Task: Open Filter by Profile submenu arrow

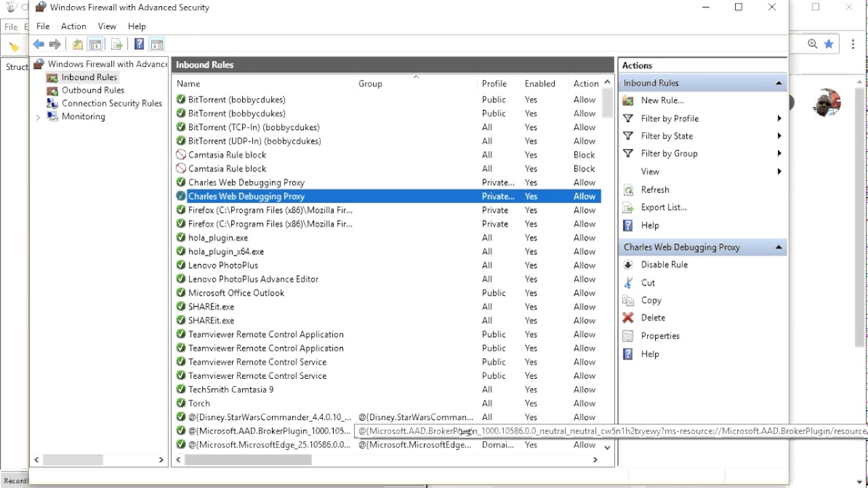Action: [x=779, y=119]
